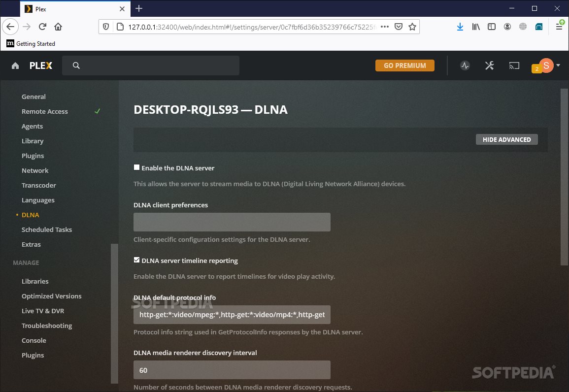Open the user account avatar
This screenshot has height=392, width=569.
[546, 65]
